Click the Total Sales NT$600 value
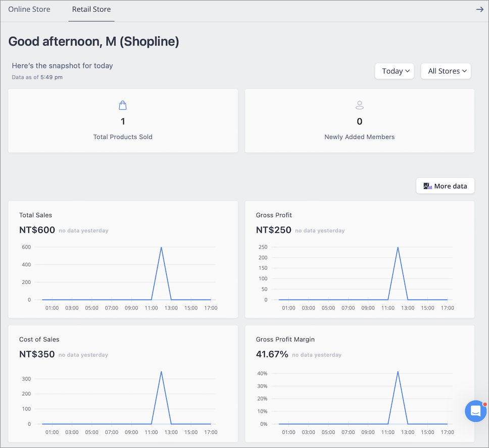Viewport: 489px width, 448px height. pyautogui.click(x=37, y=230)
